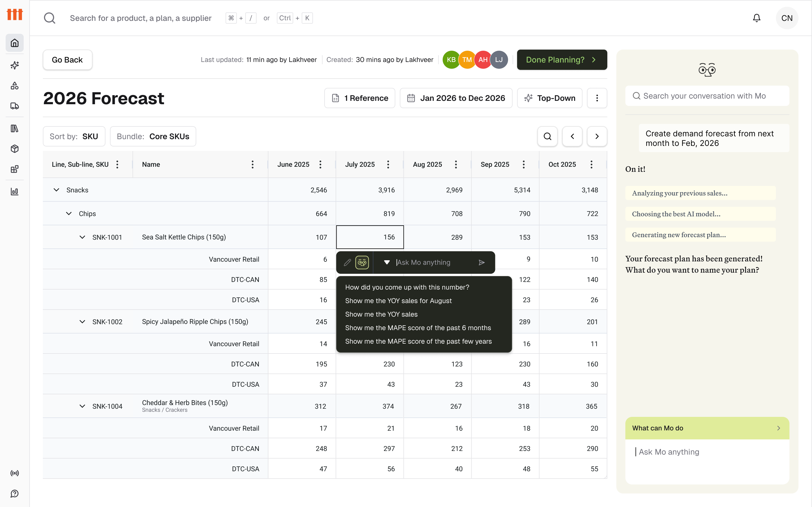
Task: Choose "How did you come up with this number?"
Action: click(407, 287)
